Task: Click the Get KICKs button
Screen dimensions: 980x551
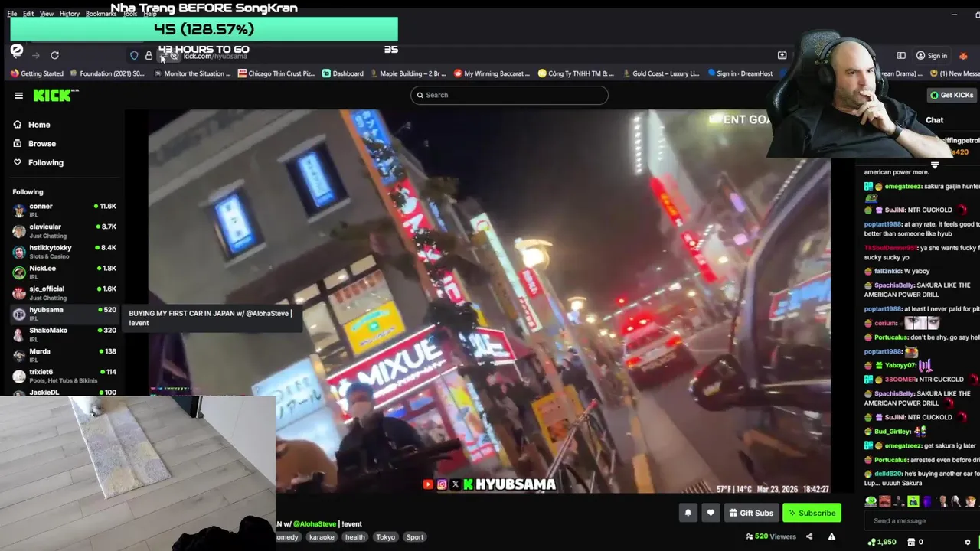Action: click(952, 95)
